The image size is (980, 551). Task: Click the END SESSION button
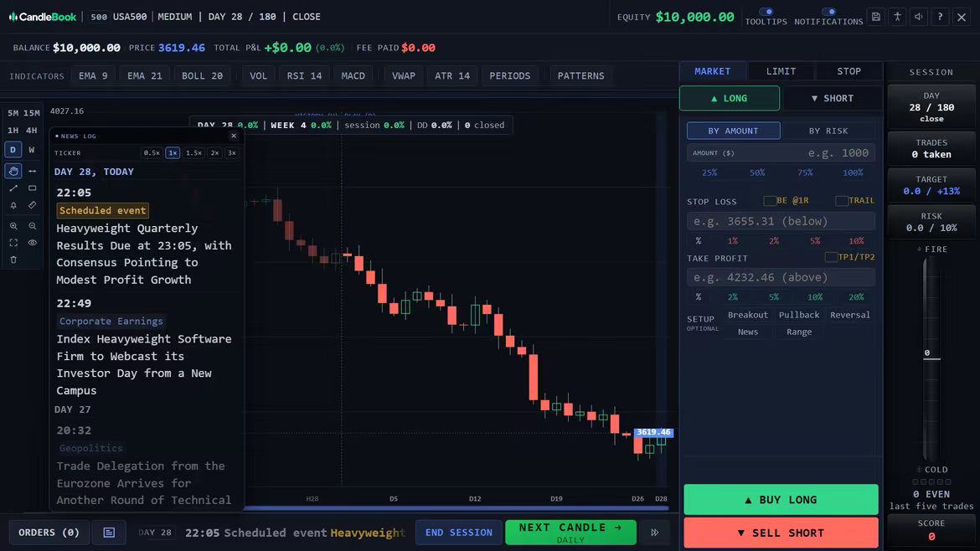[x=459, y=533]
